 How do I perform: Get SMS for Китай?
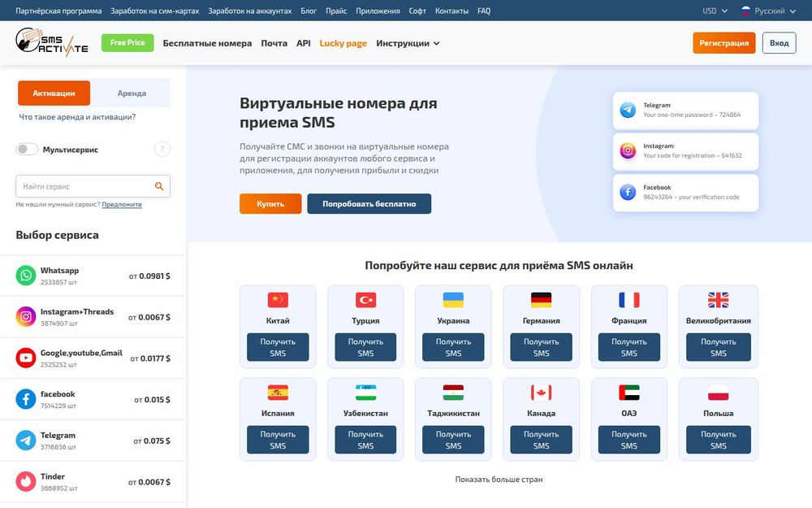[278, 347]
